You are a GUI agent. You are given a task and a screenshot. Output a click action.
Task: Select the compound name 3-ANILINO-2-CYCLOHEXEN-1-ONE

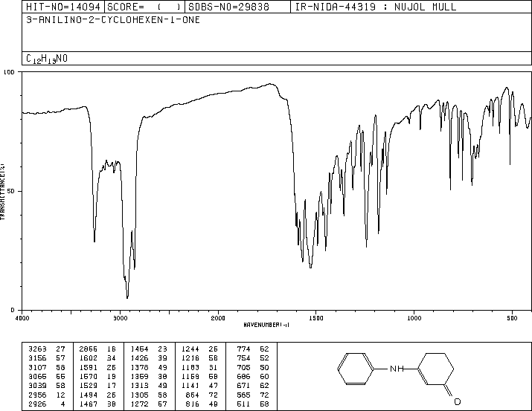(113, 20)
